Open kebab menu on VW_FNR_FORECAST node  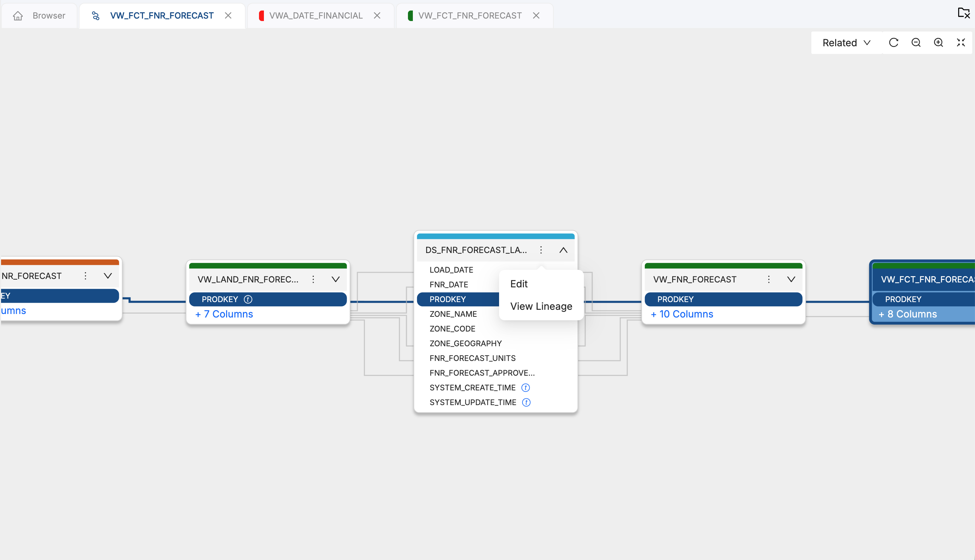pyautogui.click(x=768, y=279)
